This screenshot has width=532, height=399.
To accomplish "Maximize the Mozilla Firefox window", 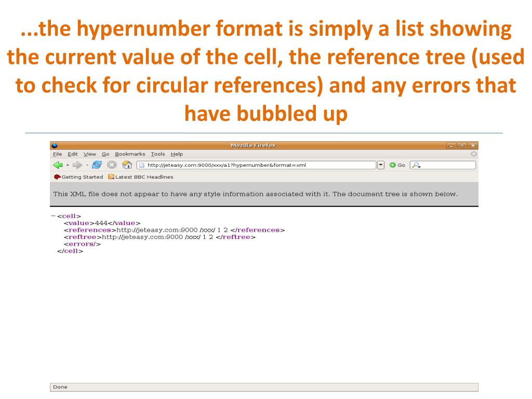I will [x=462, y=145].
